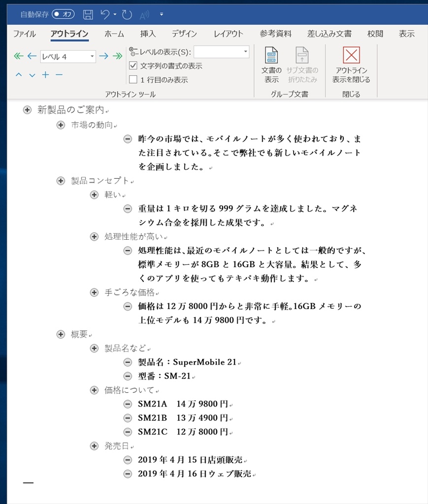Click plus marker beside 製品名など
The image size is (428, 504).
pyautogui.click(x=94, y=348)
